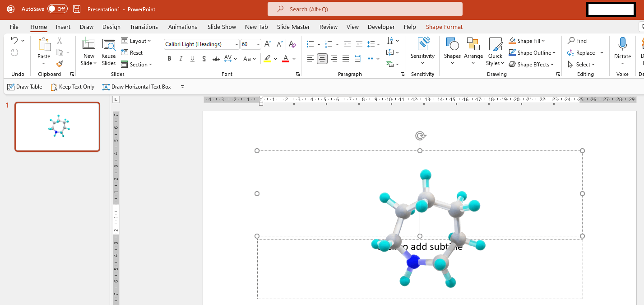Apply numbered list icon
The width and height of the screenshot is (644, 305).
[x=329, y=44]
